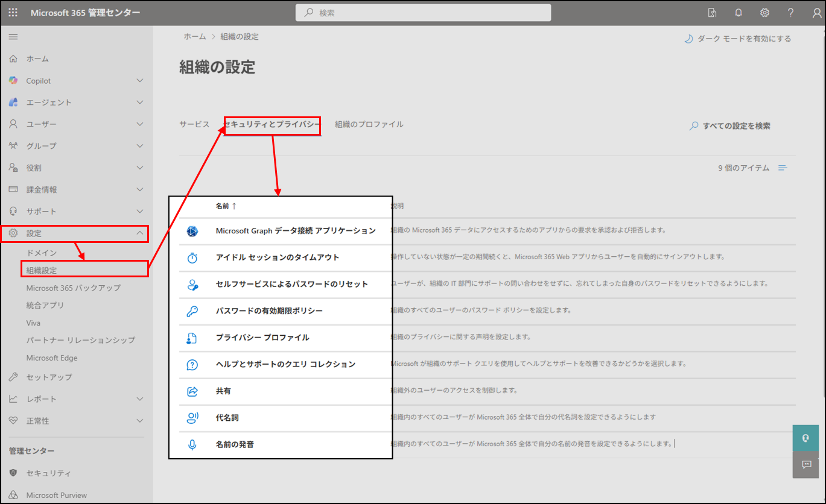Image resolution: width=826 pixels, height=504 pixels.
Task: Click the Settings (設定) gear in sidebar
Action: click(13, 233)
